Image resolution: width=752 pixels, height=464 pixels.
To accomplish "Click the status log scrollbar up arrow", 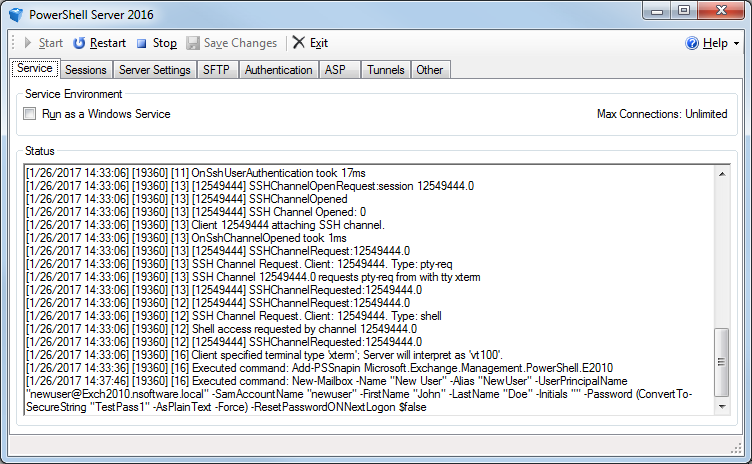I will [722, 174].
